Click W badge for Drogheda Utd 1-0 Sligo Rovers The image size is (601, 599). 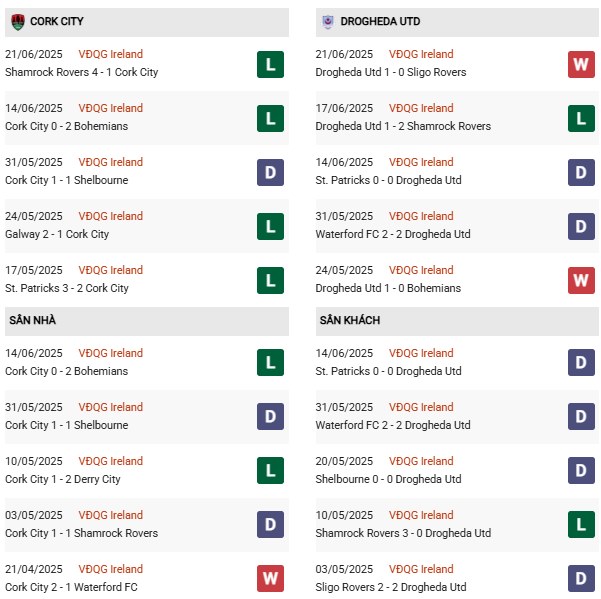click(x=581, y=64)
